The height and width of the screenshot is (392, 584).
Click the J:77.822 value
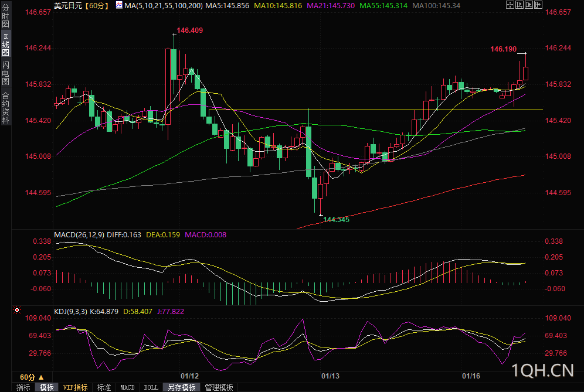[171, 312]
